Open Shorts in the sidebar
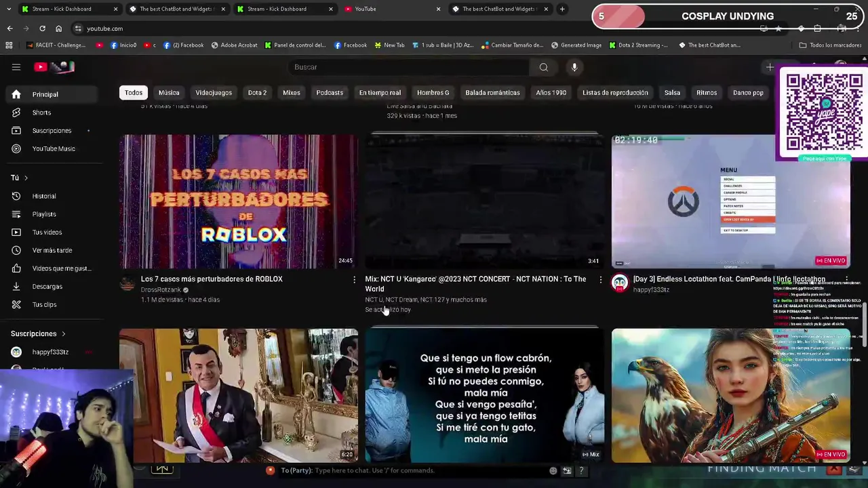 tap(52, 113)
